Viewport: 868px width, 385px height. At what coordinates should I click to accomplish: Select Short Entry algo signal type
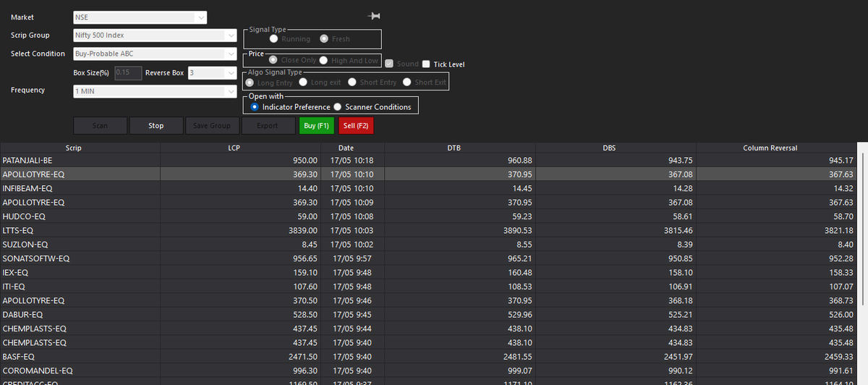pyautogui.click(x=353, y=82)
